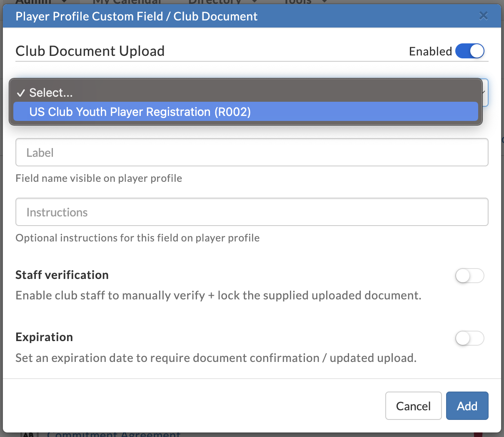Choose the Select... placeholder option
The height and width of the screenshot is (437, 504).
[x=246, y=93]
